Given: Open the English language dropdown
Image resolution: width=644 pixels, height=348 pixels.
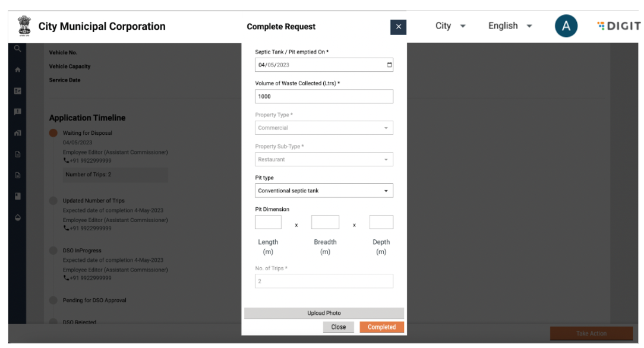Looking at the screenshot, I should (x=510, y=26).
